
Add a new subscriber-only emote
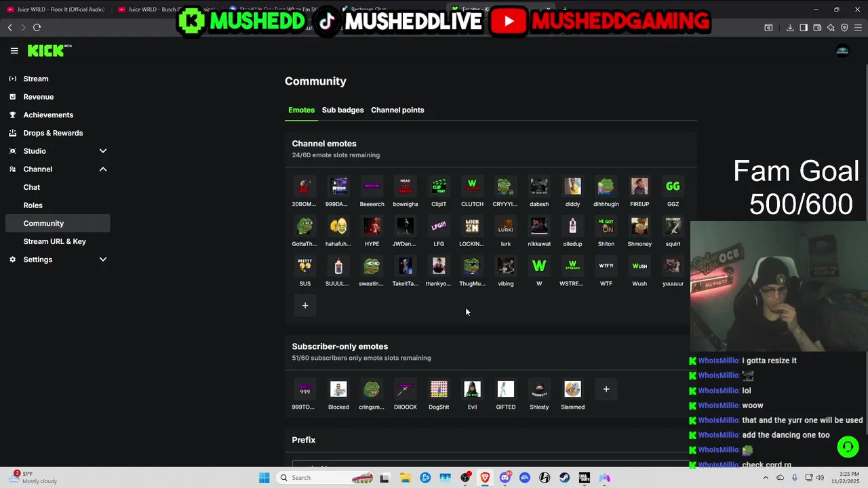(x=606, y=389)
